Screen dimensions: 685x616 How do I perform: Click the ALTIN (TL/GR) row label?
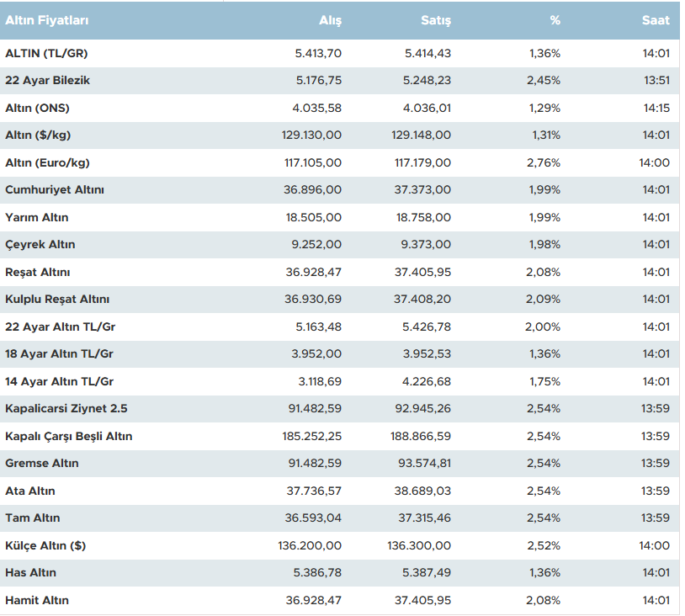pyautogui.click(x=46, y=53)
